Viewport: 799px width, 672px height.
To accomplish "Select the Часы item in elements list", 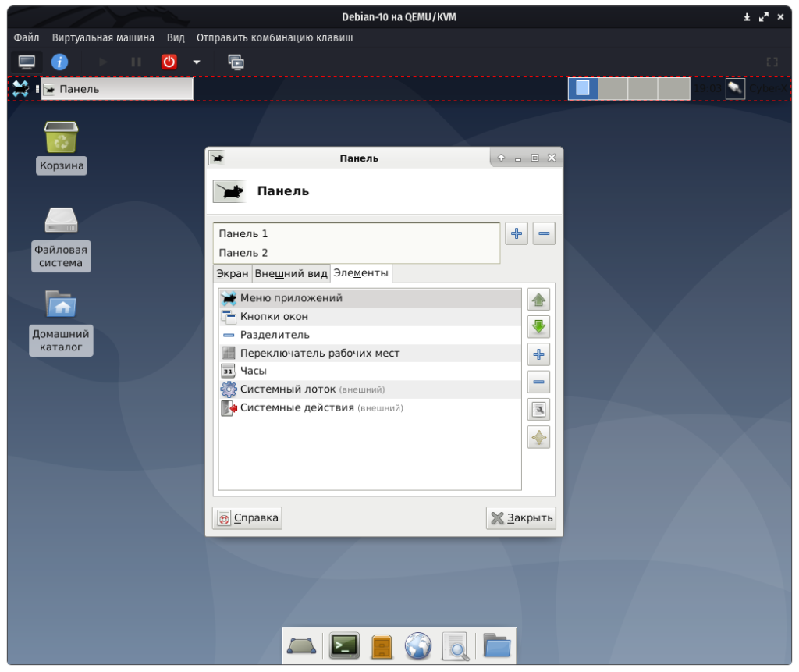I will 253,371.
